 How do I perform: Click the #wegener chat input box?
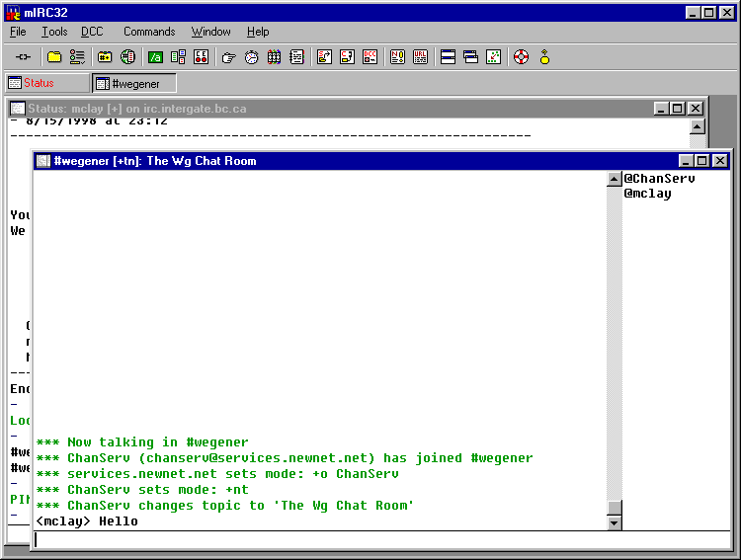click(x=381, y=539)
